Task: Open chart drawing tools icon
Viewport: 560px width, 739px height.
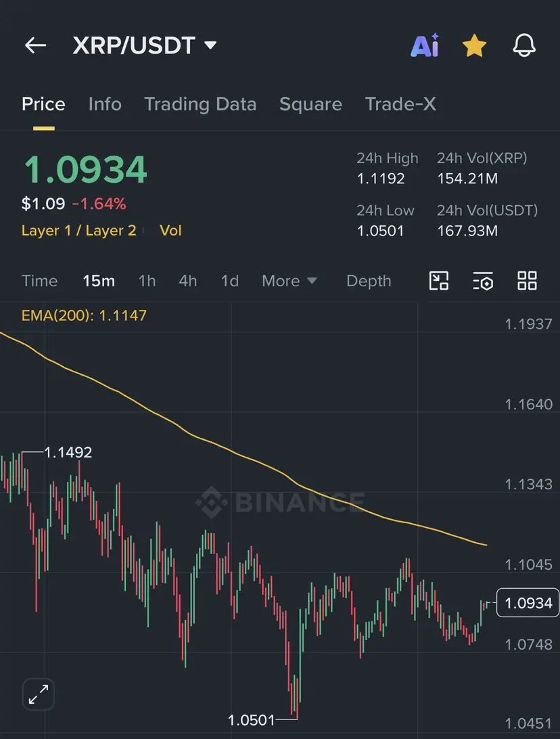Action: pyautogui.click(x=438, y=281)
